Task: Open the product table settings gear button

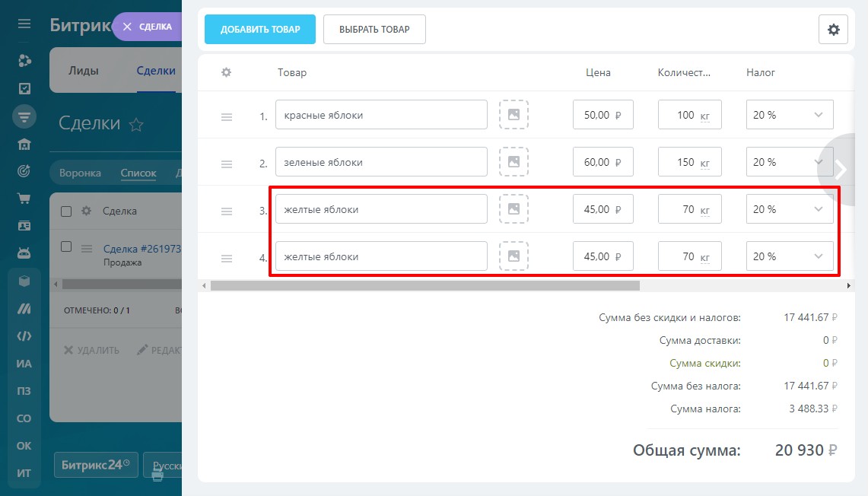Action: (x=833, y=30)
